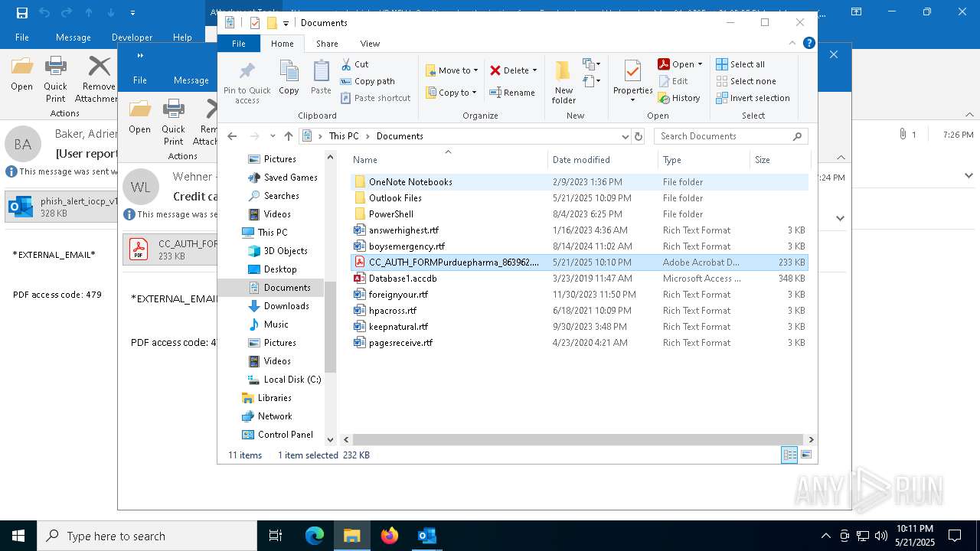
Task: Go up one folder level
Action: pos(288,136)
